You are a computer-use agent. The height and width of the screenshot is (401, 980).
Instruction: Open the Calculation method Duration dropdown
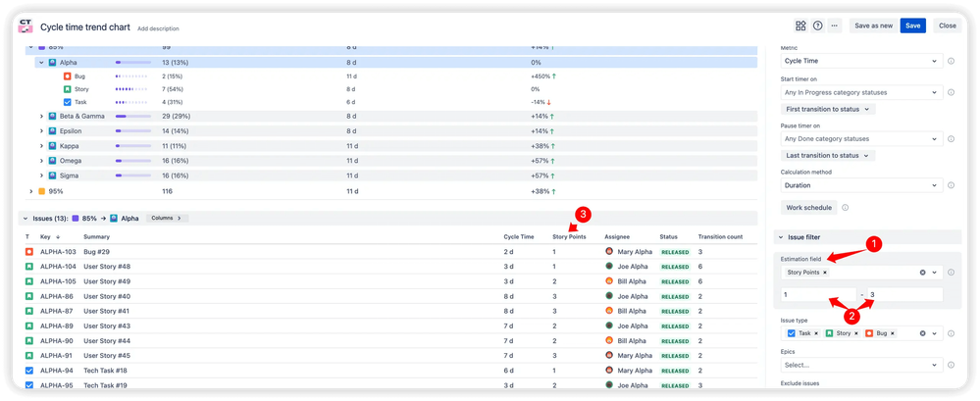coord(860,184)
